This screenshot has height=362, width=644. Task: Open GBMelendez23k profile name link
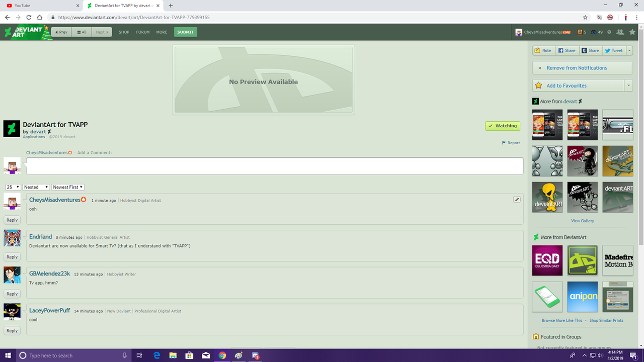click(x=50, y=274)
